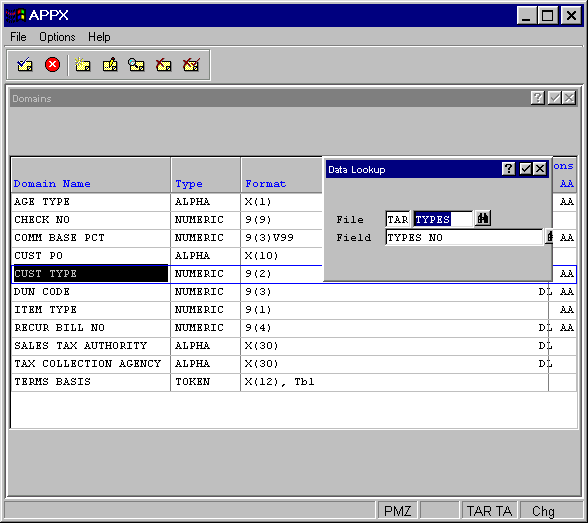
Task: Open help for the Data Lookup dialog
Action: (x=508, y=169)
